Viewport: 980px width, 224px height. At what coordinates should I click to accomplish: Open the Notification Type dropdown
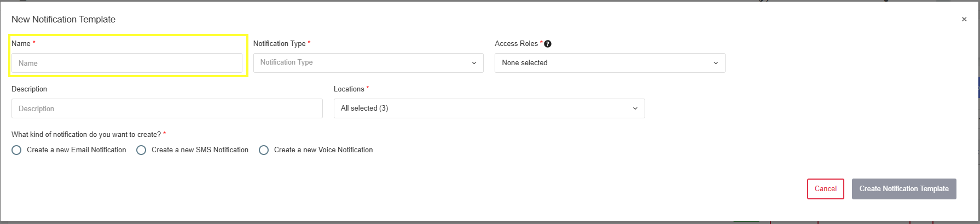(x=368, y=63)
